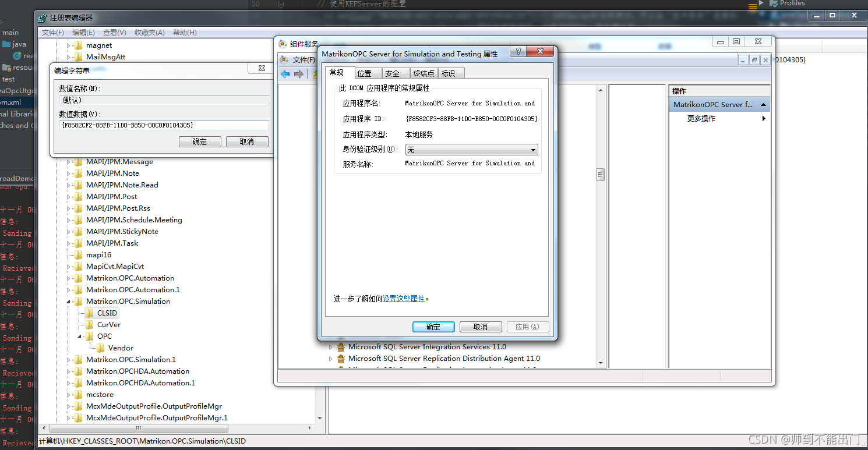
Task: Select the MAPI/IPM.Schedule.Meeting key
Action: 134,220
